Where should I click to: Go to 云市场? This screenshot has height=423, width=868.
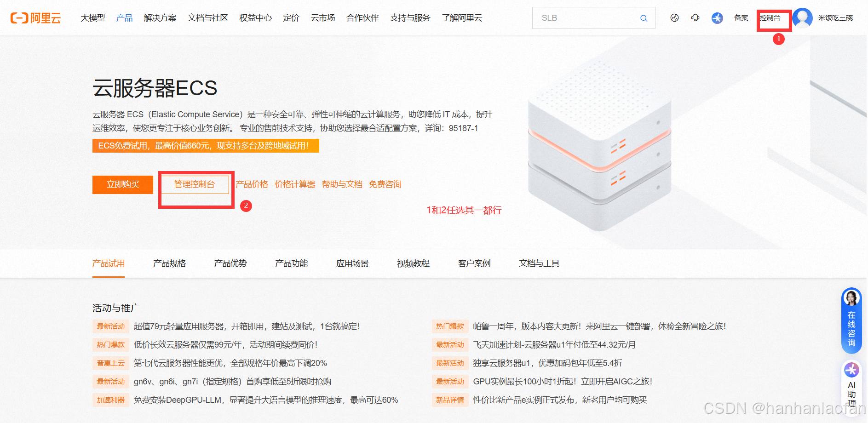click(x=323, y=18)
